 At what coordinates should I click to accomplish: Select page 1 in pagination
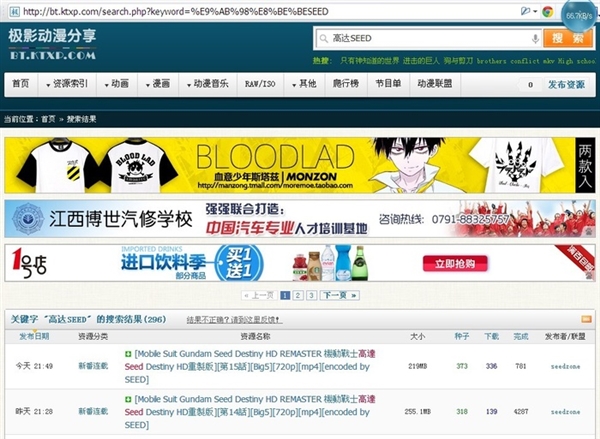285,295
